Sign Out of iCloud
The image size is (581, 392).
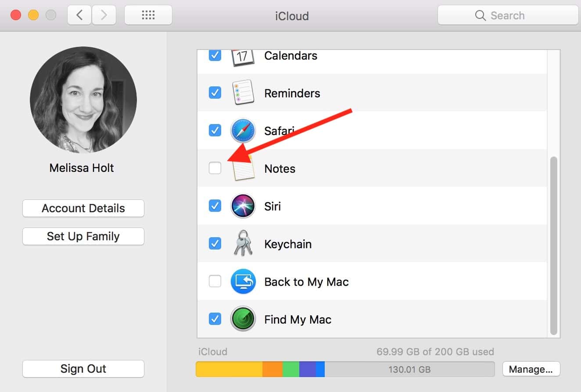83,369
